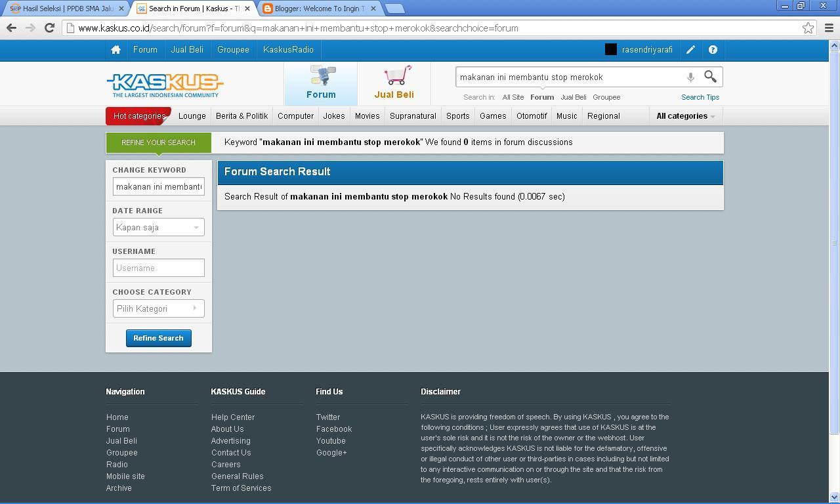Open Search Tips link
This screenshot has height=504, width=840.
coord(700,97)
